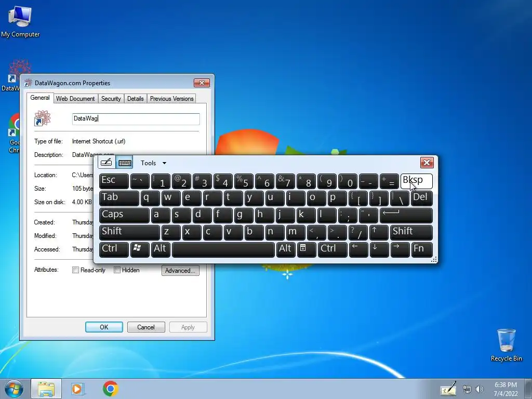The image size is (532, 399).
Task: Enable the Read-only attribute checkbox
Action: click(76, 270)
